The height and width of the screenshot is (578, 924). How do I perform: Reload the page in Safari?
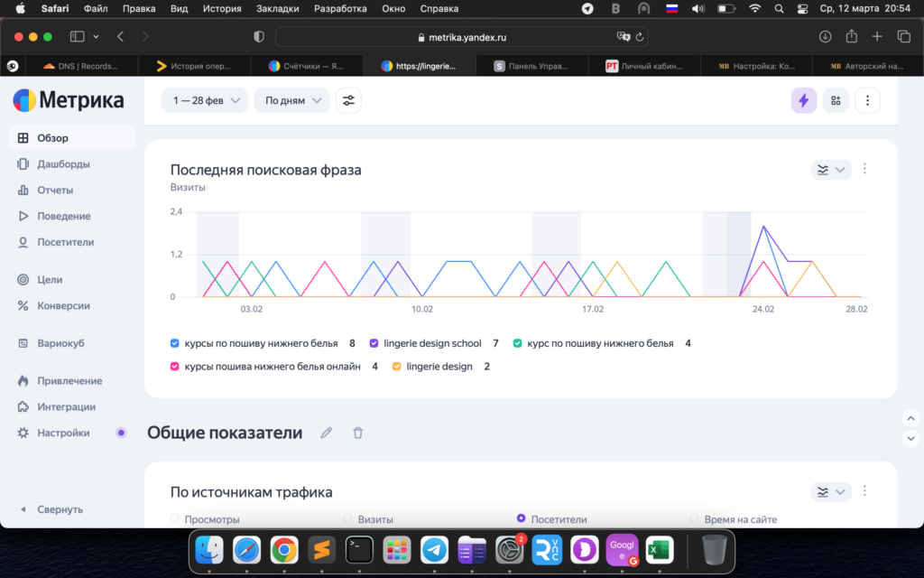640,37
